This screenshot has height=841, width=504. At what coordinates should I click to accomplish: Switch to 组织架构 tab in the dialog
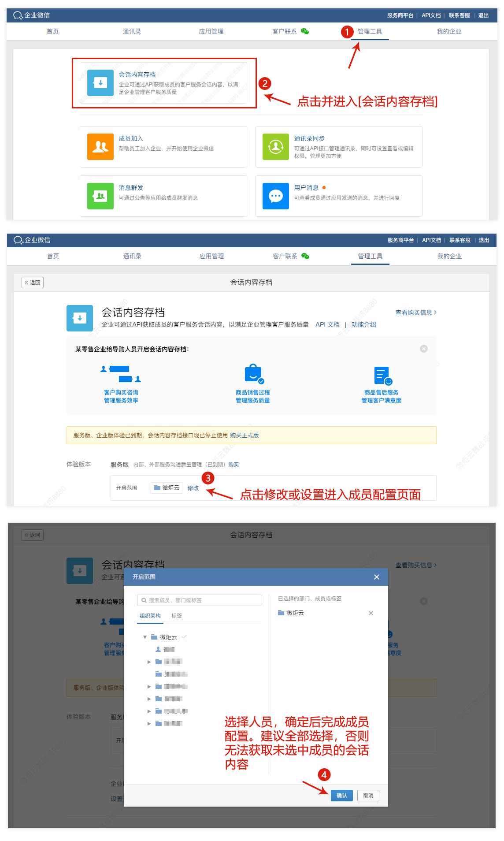click(150, 616)
